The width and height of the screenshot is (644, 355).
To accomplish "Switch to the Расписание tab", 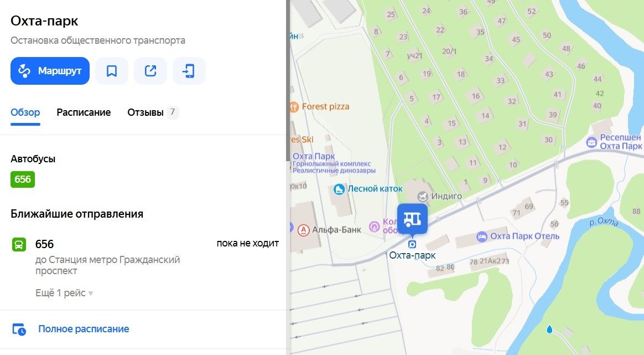I will pyautogui.click(x=84, y=112).
